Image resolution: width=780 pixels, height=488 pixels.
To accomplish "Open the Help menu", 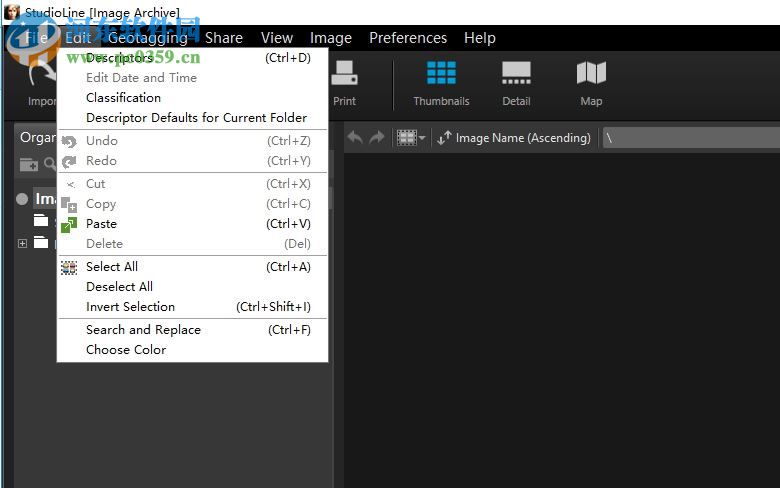I will coord(480,38).
